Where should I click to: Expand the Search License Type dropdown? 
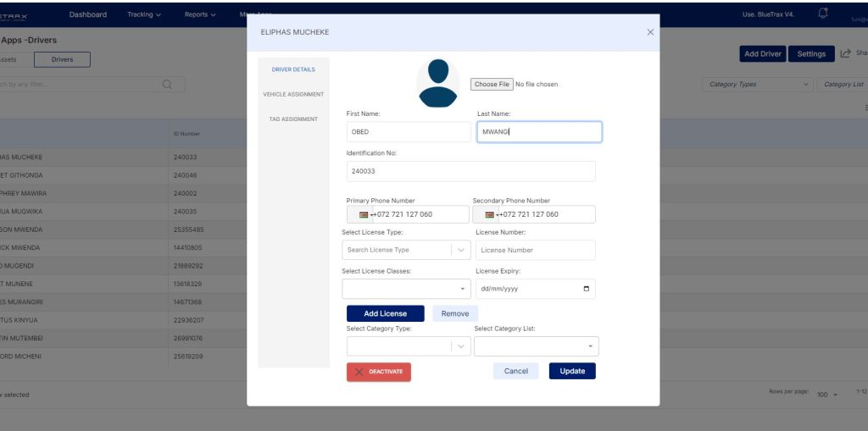point(460,250)
